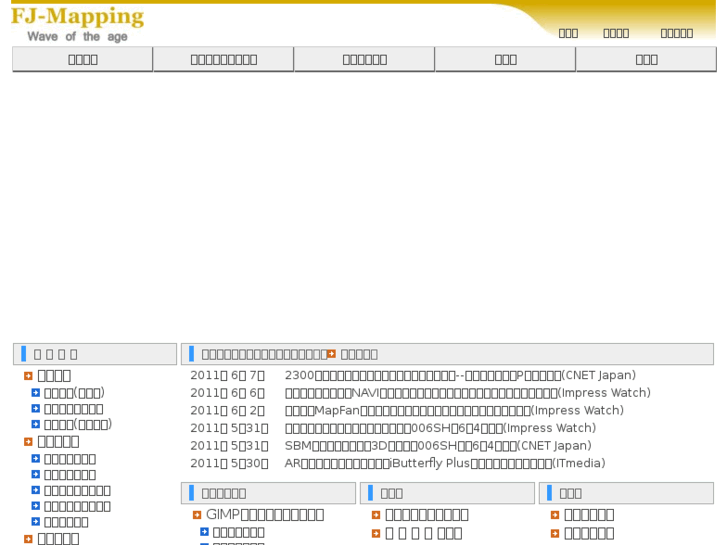The height and width of the screenshot is (545, 727).
Task: Open the 006SH headline from Impress Watch
Action: coord(440,428)
